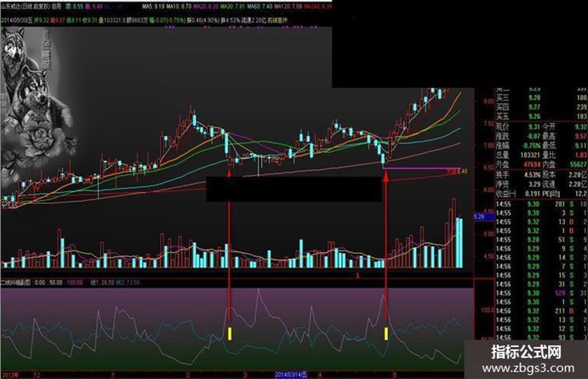
Task: Click the 2014/05/30 date in info bar
Action: (x=17, y=21)
